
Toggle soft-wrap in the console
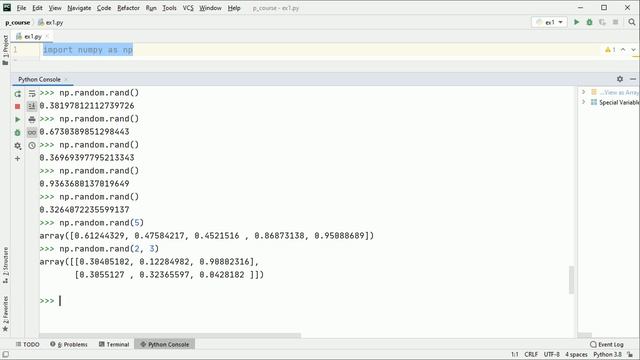point(32,94)
